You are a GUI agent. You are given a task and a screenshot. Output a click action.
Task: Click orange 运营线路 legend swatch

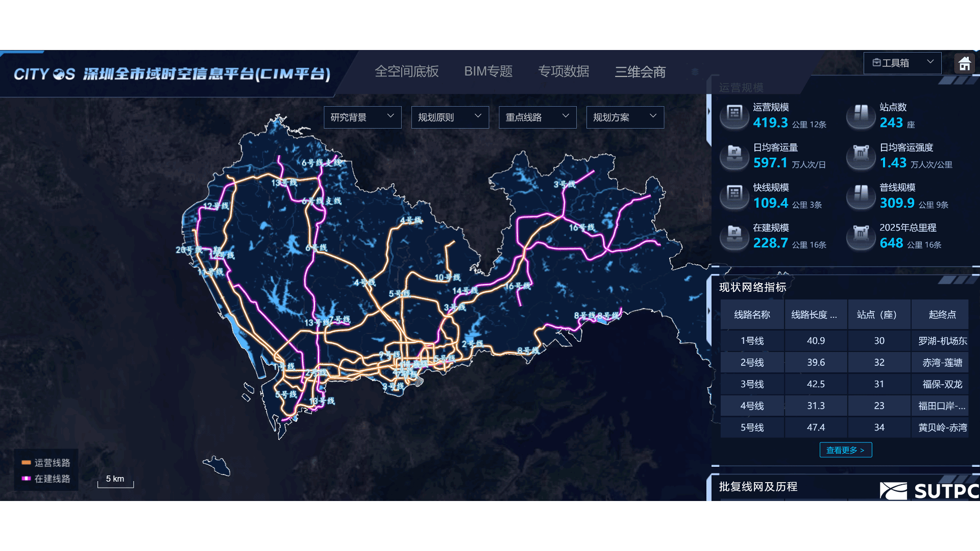26,463
